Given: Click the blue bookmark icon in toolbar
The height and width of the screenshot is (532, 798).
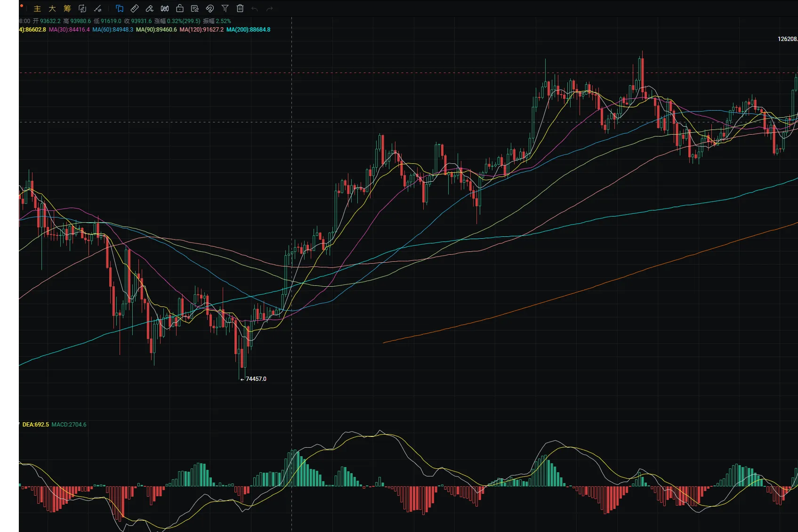Looking at the screenshot, I should pos(120,8).
